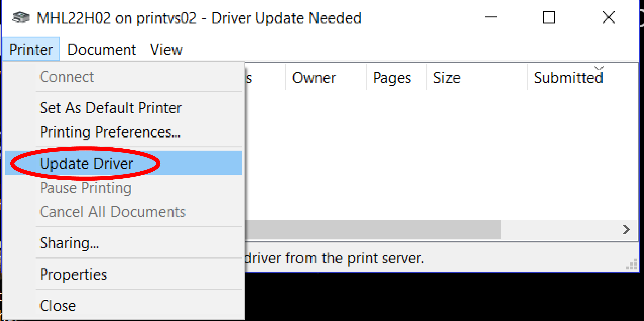Close the MHL22H02 printer window
The width and height of the screenshot is (644, 321).
pyautogui.click(x=608, y=18)
